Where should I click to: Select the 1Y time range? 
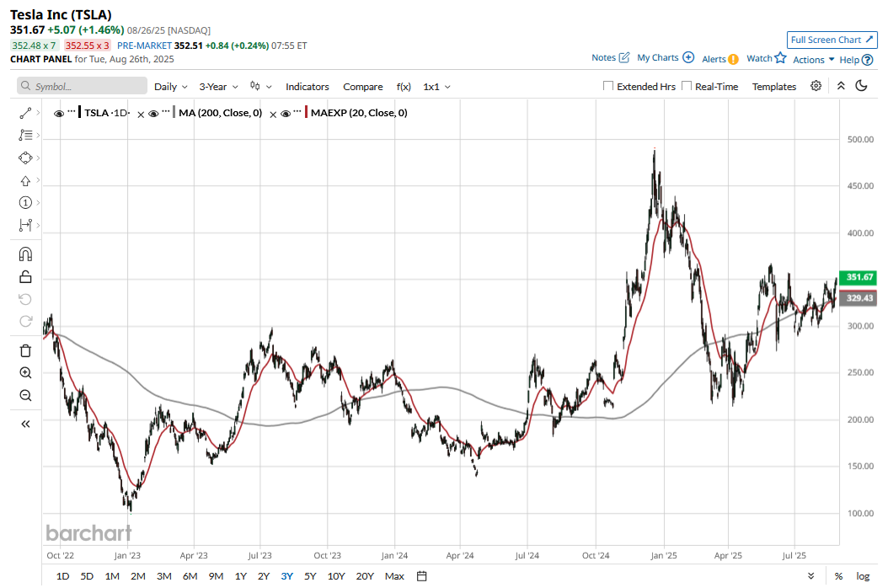[241, 576]
